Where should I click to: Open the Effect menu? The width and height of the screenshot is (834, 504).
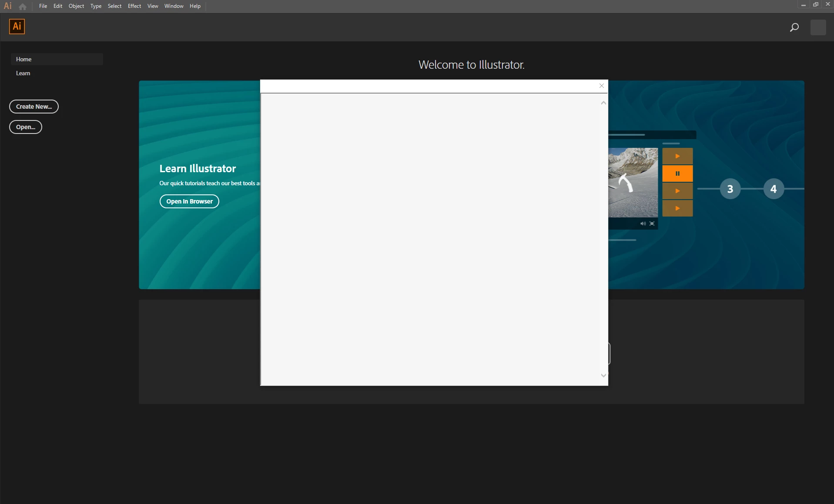[x=134, y=6]
